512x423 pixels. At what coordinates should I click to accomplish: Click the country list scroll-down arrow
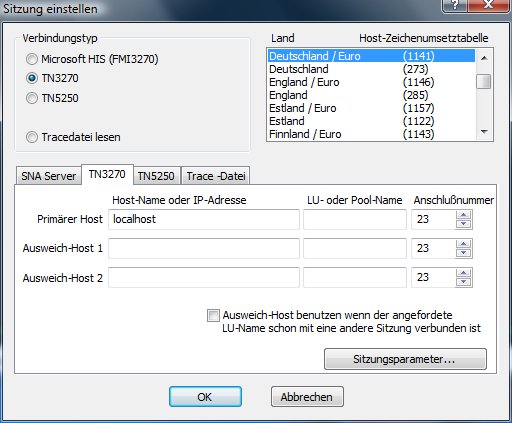click(x=484, y=132)
